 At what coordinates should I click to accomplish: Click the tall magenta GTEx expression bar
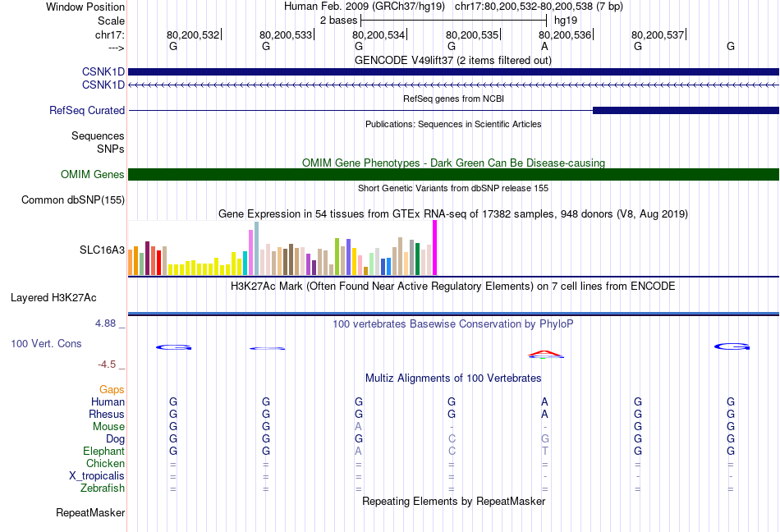435,248
